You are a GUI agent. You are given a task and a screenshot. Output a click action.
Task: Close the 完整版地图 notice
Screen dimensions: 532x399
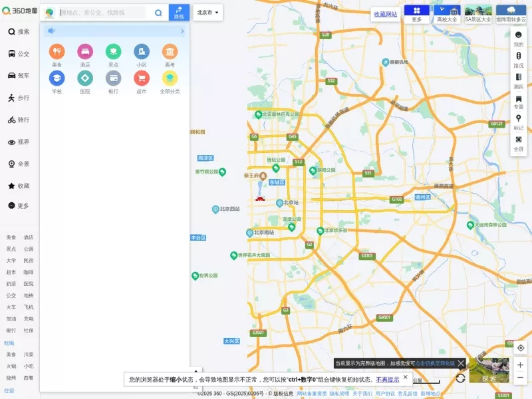(460, 363)
